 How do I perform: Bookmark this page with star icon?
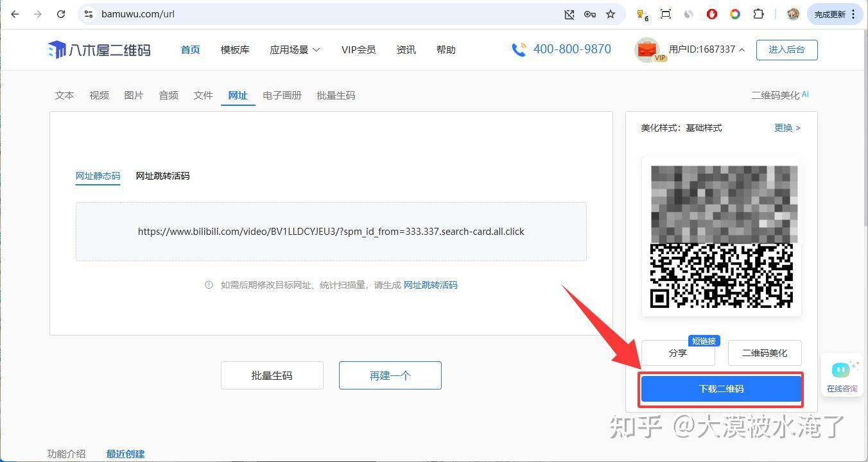[611, 14]
